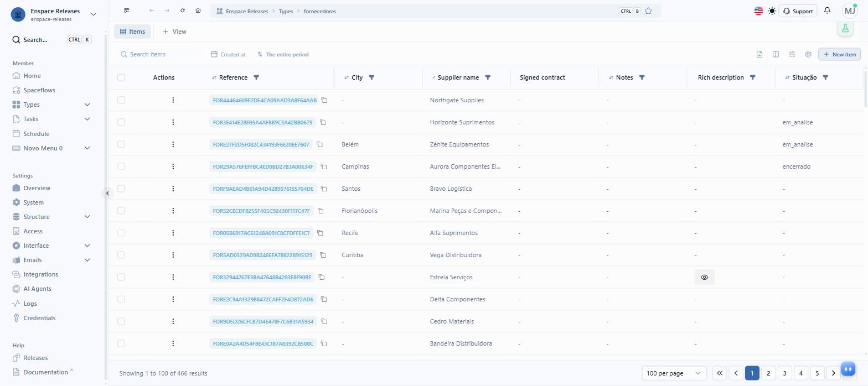Screen dimensions: 868x386
Task: Check the Aurora Componentes row checkbox
Action: click(x=121, y=166)
